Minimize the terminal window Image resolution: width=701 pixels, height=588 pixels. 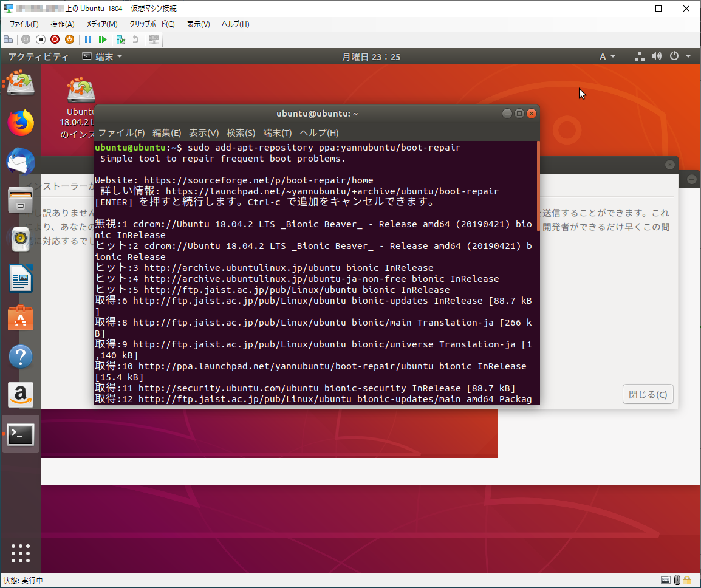[x=507, y=114]
